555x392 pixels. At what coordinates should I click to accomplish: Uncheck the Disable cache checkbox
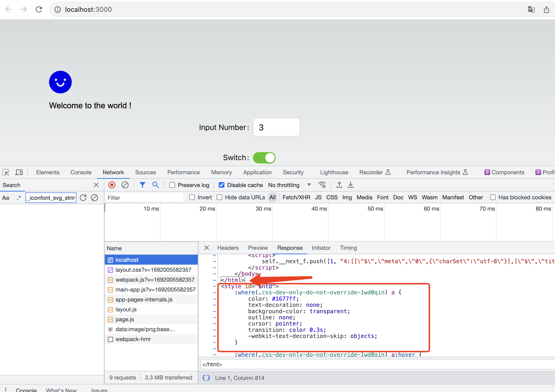[222, 185]
